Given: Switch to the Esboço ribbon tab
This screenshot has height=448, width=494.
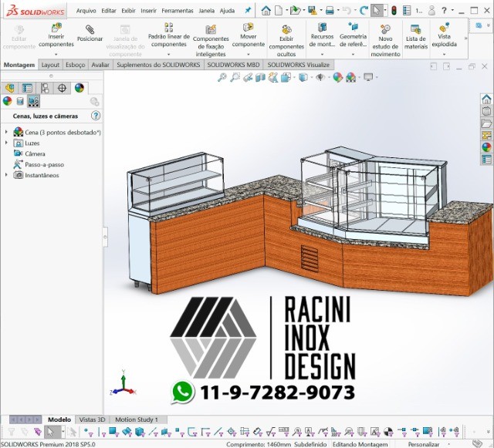Looking at the screenshot, I should point(76,65).
